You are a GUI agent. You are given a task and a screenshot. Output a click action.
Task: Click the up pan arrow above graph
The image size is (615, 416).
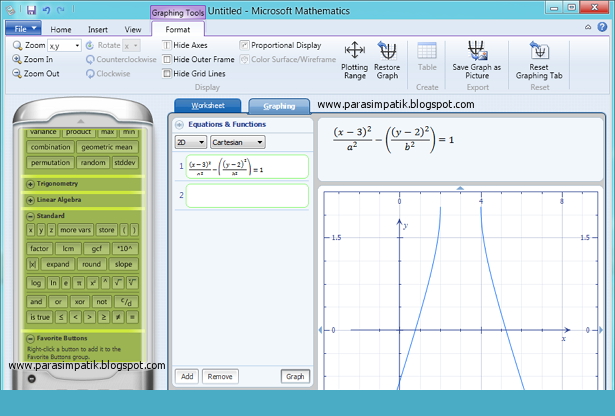(460, 188)
